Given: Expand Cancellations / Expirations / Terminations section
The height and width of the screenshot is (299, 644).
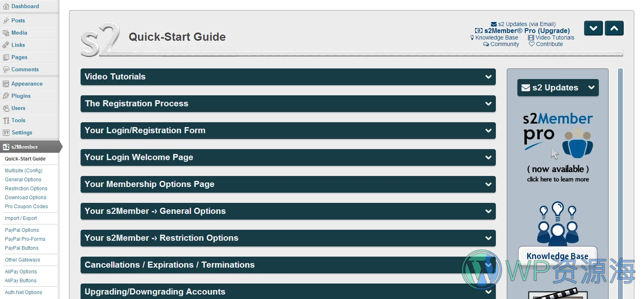Looking at the screenshot, I should click(288, 265).
